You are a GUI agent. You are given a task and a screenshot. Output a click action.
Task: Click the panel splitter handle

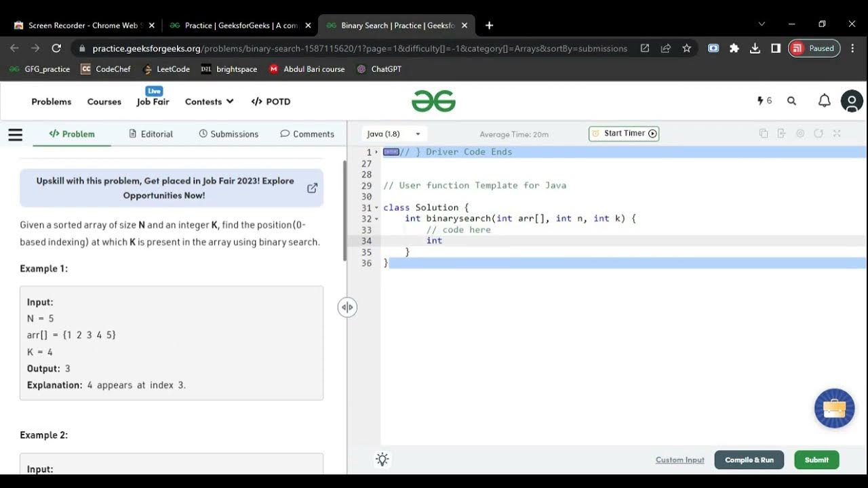[x=347, y=307]
